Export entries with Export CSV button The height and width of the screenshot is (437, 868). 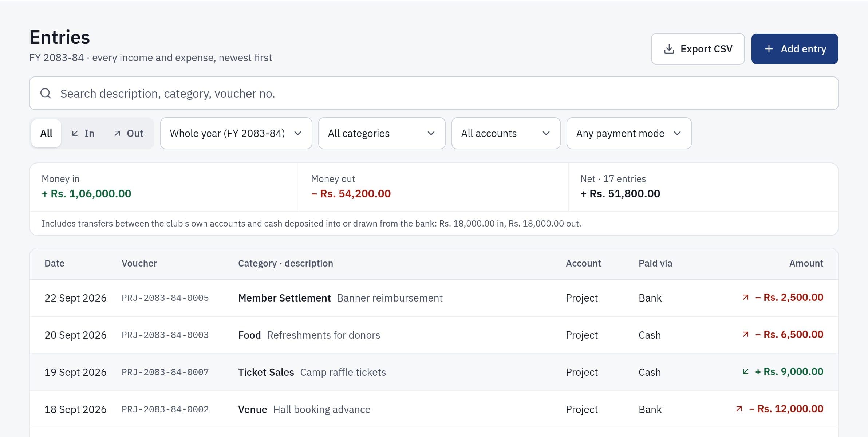click(698, 49)
